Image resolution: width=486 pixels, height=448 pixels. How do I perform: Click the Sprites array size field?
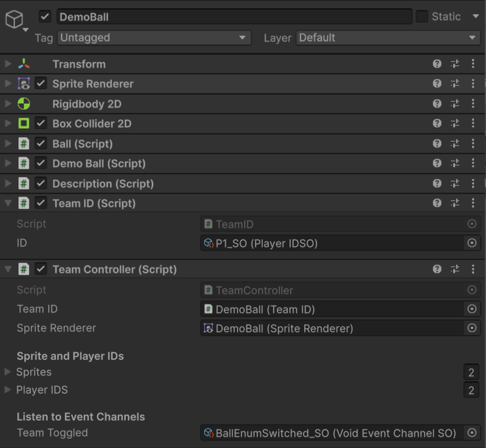[x=471, y=372]
